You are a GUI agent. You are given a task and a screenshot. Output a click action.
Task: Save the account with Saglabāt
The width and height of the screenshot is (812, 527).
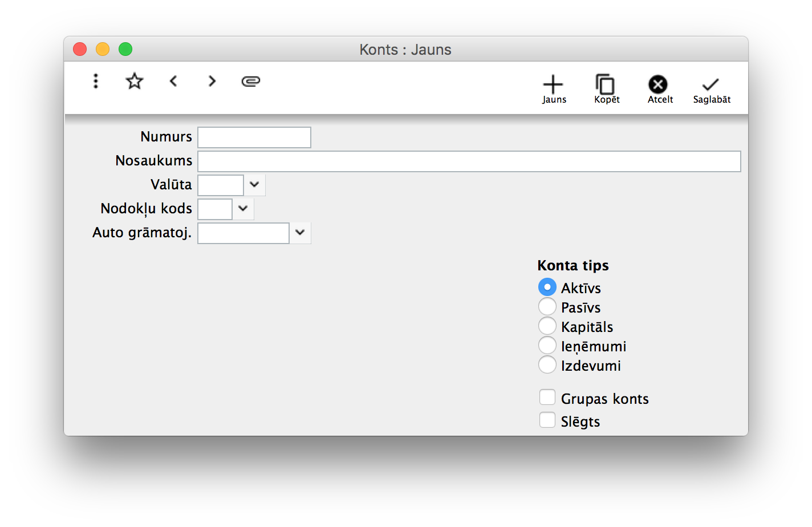[711, 89]
